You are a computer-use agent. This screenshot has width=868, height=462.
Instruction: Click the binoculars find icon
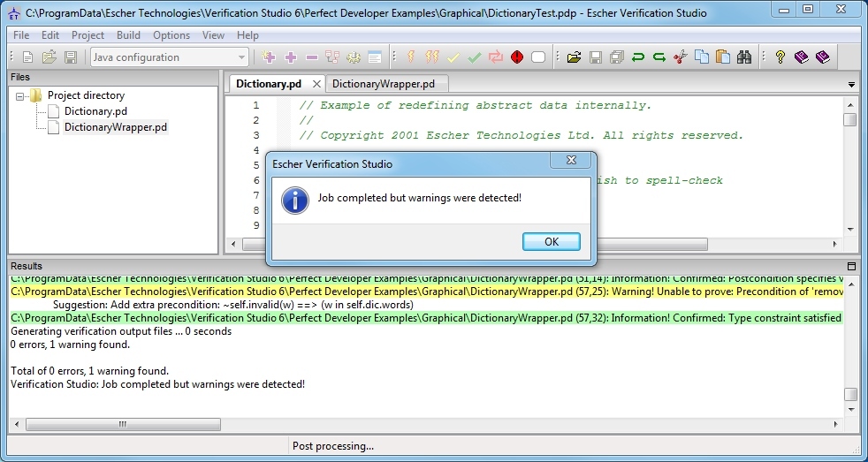click(744, 57)
